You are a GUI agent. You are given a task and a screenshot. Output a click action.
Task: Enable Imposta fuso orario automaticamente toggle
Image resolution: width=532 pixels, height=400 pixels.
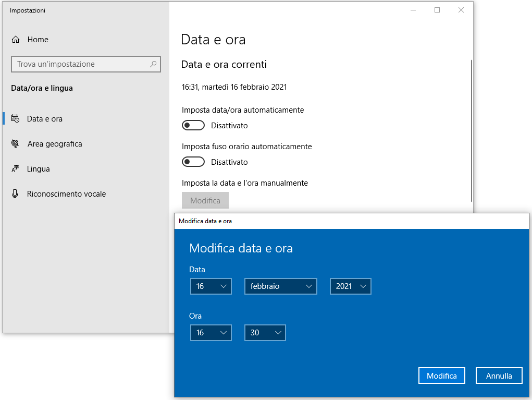(x=193, y=162)
